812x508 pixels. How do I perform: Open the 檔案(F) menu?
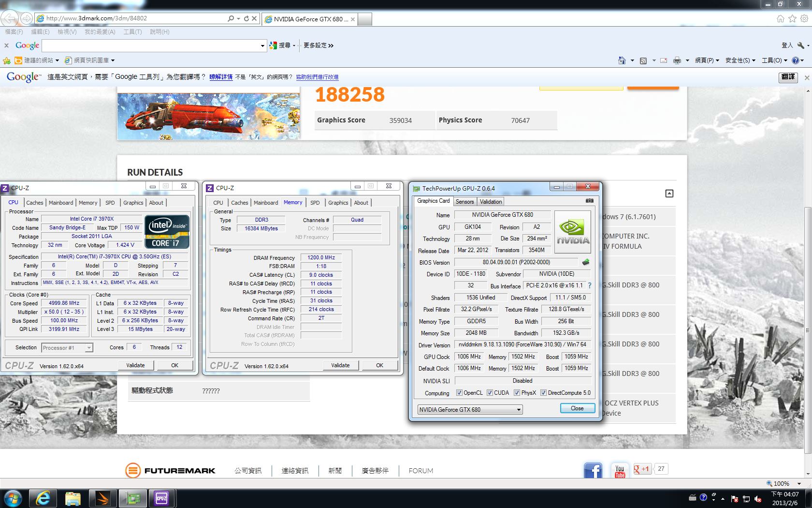[14, 32]
